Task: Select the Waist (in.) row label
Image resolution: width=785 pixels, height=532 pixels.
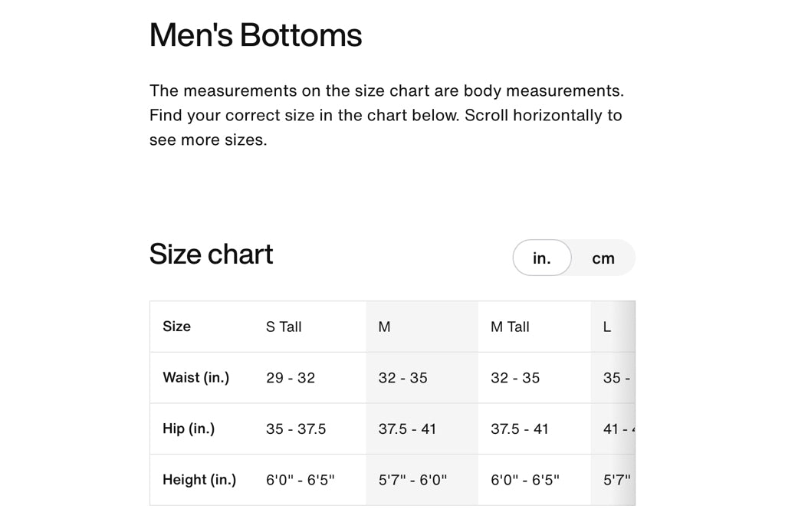Action: [195, 378]
